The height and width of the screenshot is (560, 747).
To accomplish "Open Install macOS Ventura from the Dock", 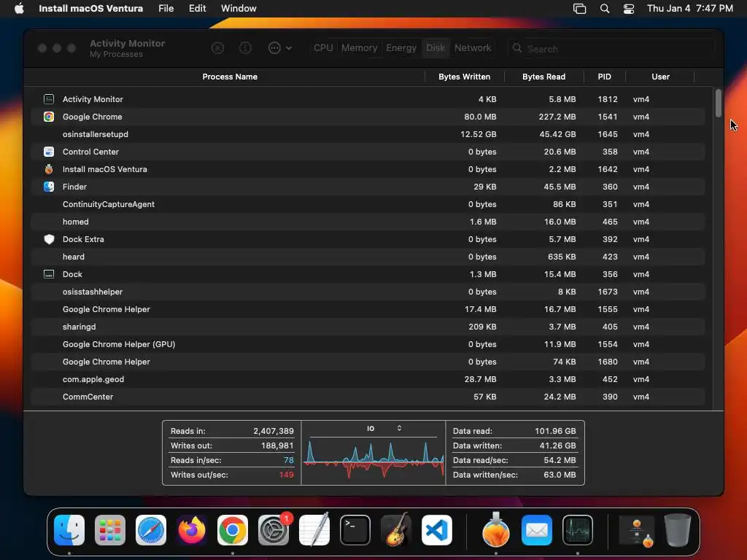I will pyautogui.click(x=496, y=530).
